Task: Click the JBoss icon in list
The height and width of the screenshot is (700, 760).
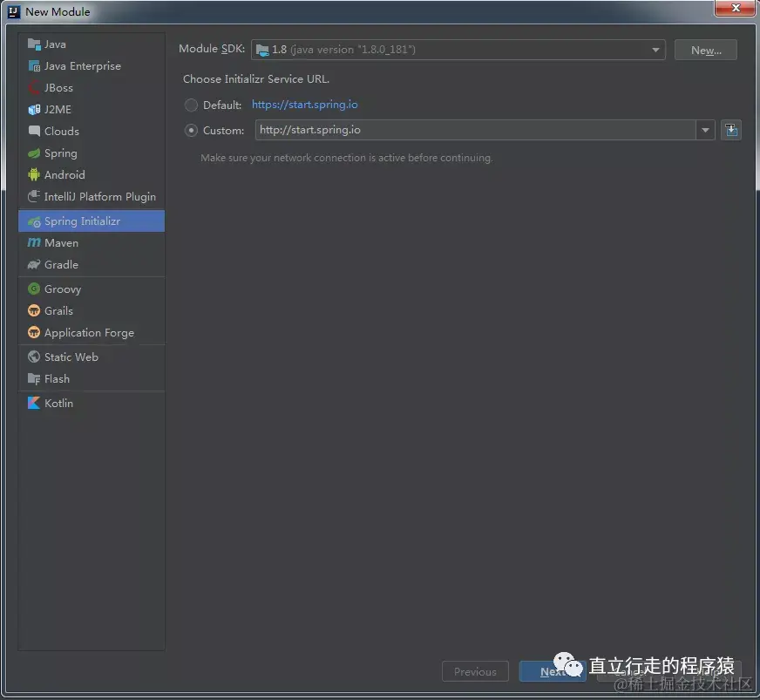Action: 34,88
